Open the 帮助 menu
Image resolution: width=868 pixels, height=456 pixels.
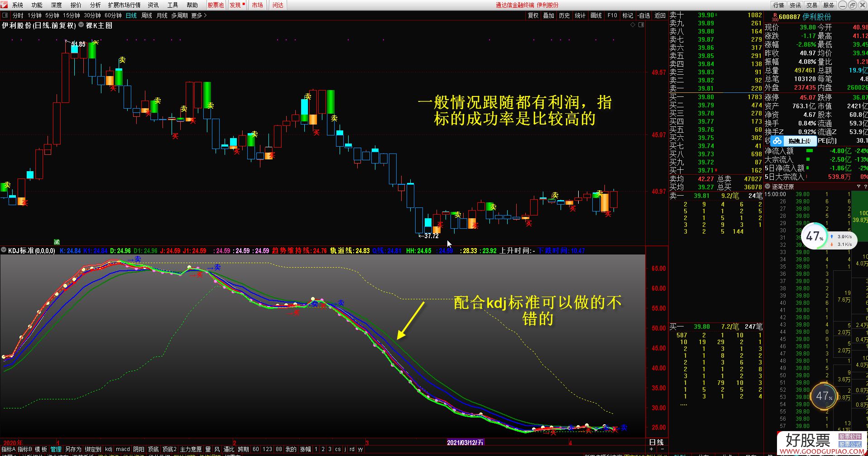click(192, 5)
